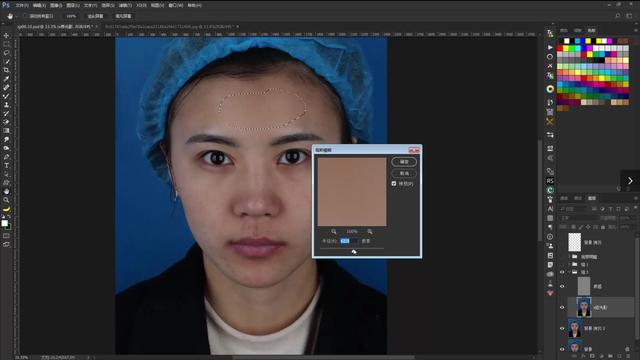640x360 pixels.
Task: Expand the group 1 folder in layers
Action: point(569,264)
